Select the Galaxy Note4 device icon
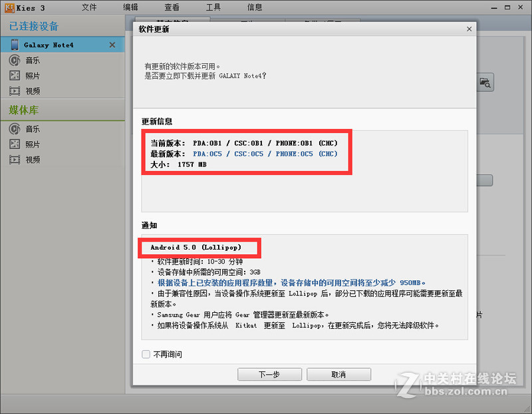Viewport: 532px width, 414px height. click(x=15, y=45)
